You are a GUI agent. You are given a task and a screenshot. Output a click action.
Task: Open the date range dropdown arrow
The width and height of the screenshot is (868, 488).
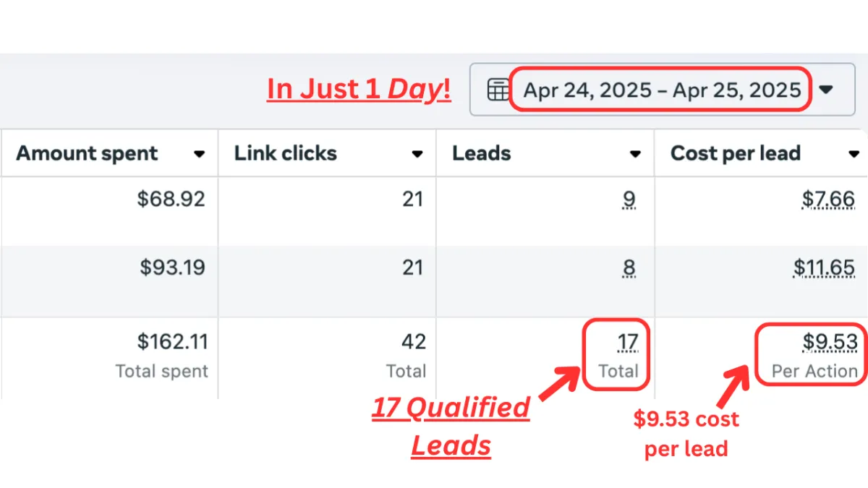826,90
